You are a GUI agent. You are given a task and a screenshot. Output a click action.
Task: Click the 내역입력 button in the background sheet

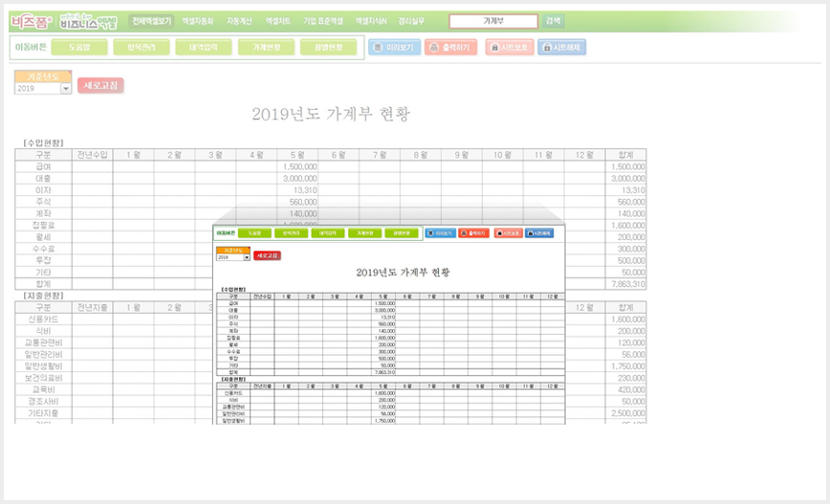(x=204, y=47)
